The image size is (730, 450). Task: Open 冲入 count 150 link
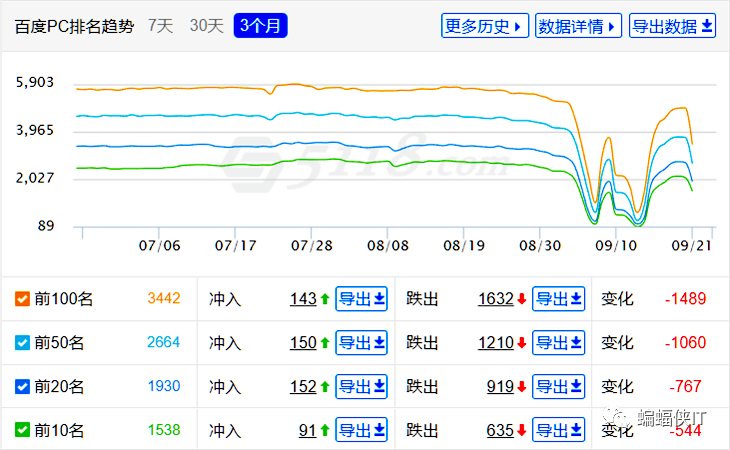pos(303,343)
